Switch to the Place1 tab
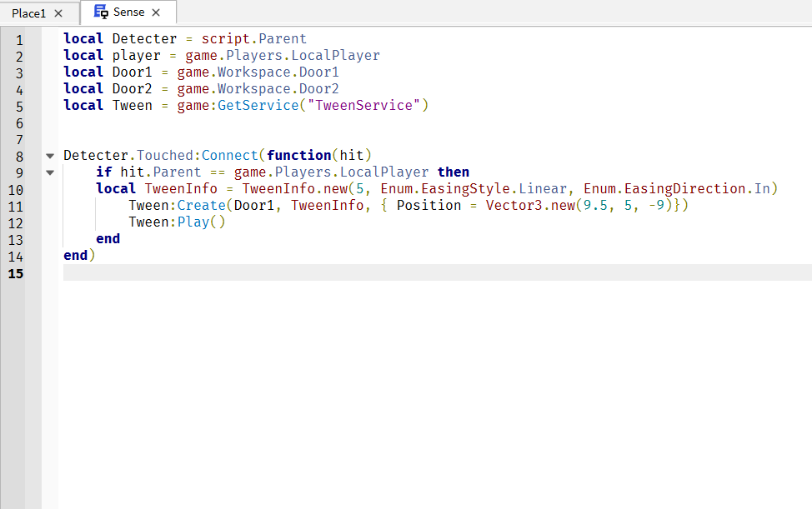This screenshot has width=812, height=509. [x=29, y=13]
